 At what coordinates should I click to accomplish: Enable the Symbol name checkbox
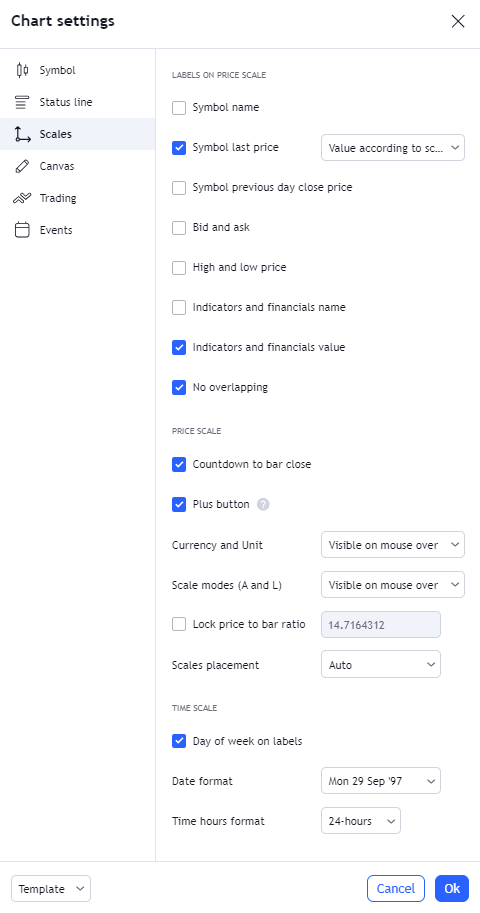(179, 108)
